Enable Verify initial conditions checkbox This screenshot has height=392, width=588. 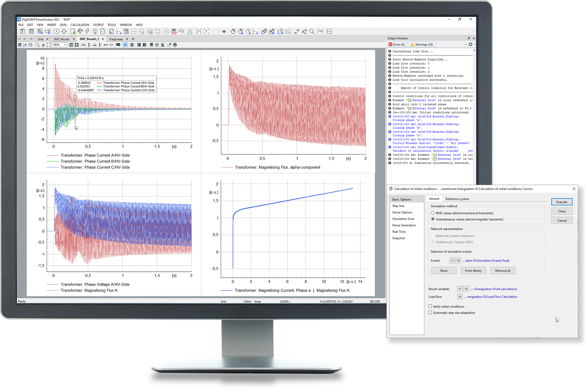coord(430,306)
